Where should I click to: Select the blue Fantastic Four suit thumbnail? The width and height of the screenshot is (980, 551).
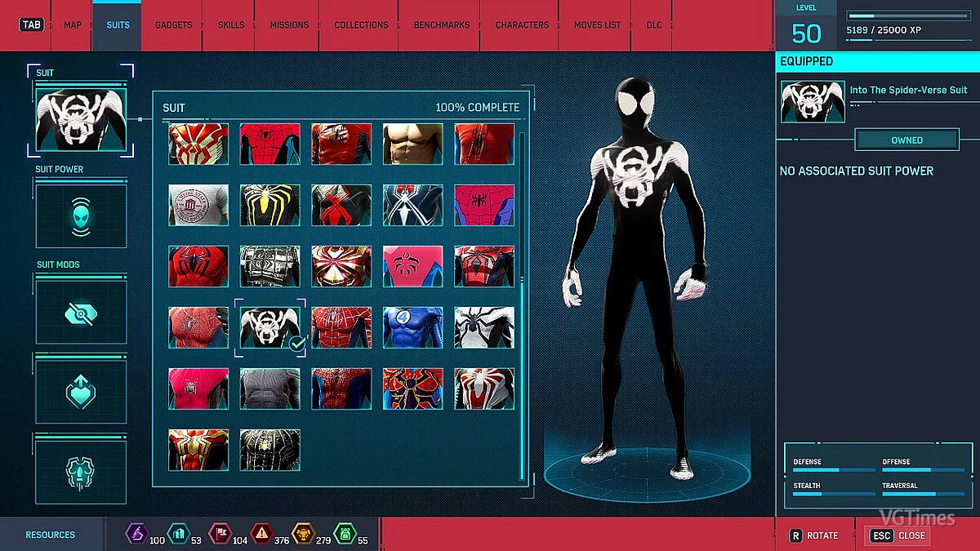412,327
